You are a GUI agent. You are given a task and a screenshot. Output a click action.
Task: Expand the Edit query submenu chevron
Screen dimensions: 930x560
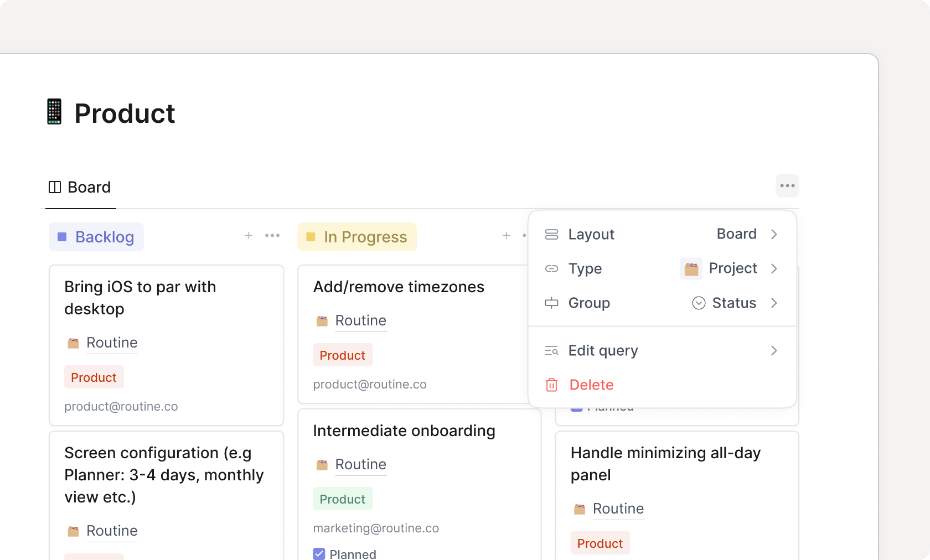click(x=774, y=351)
